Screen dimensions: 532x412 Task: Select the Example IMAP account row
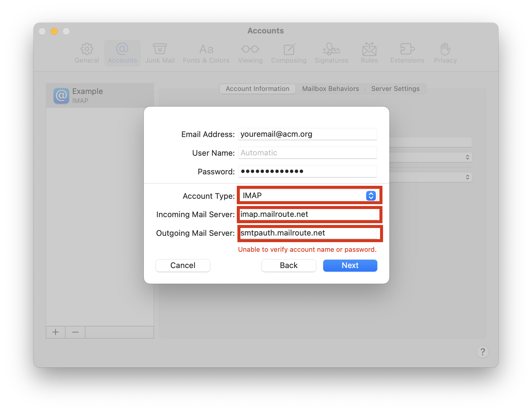(x=100, y=96)
